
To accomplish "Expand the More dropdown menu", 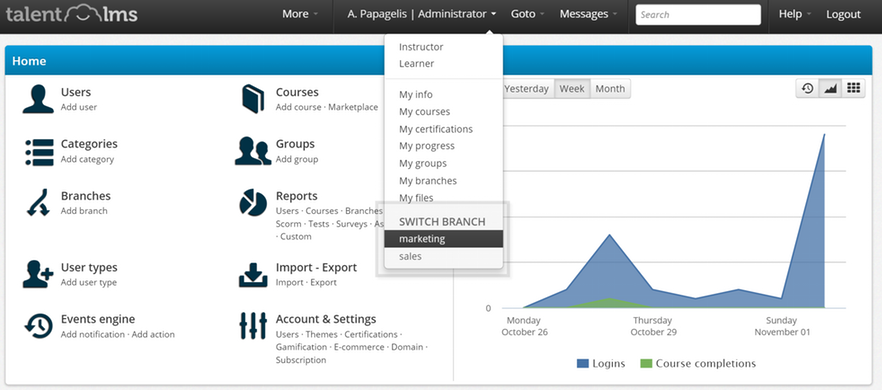I will coord(300,15).
